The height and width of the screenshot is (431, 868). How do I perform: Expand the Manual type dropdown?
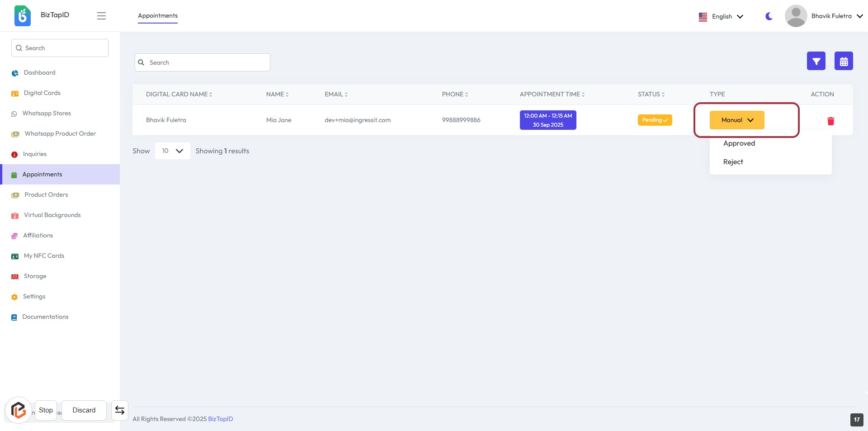[x=736, y=120]
